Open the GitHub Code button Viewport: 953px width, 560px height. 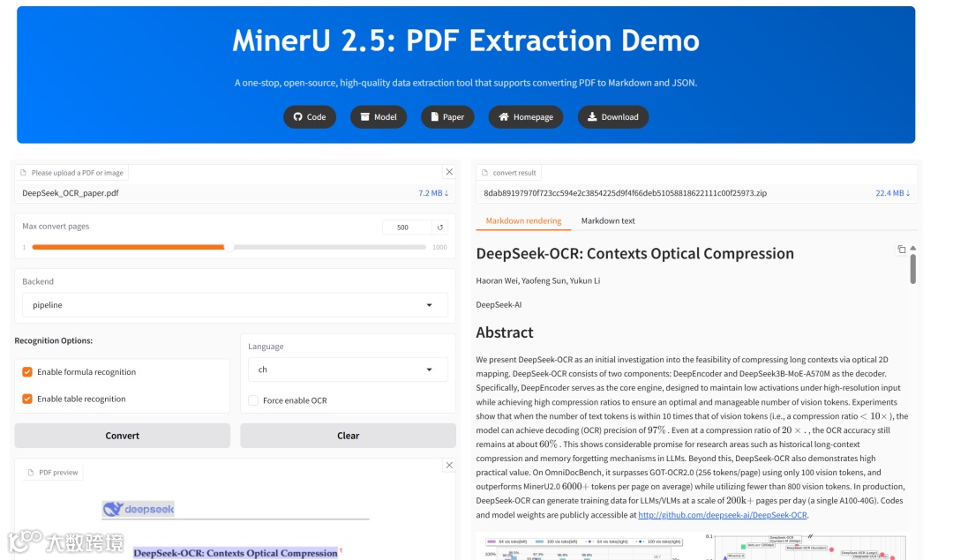click(x=310, y=116)
